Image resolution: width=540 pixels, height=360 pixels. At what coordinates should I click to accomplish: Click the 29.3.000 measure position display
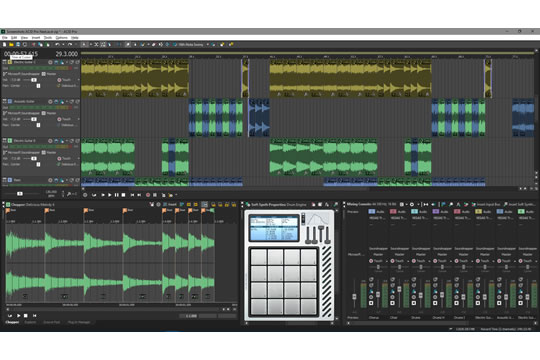[67, 54]
